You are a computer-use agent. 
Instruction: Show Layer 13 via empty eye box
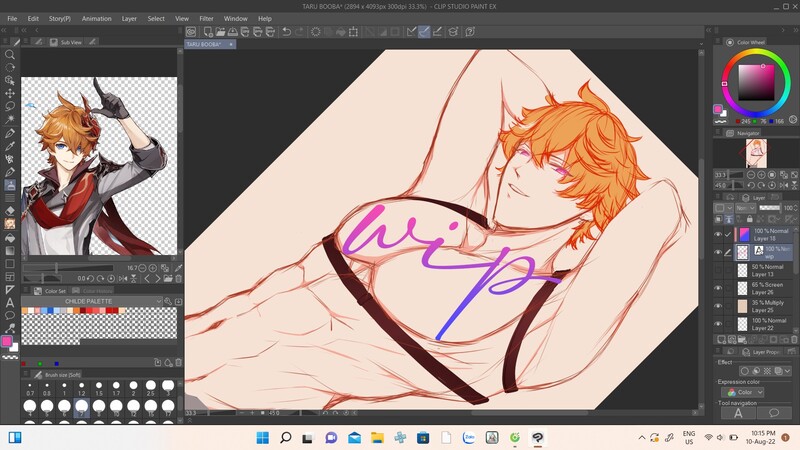(718, 270)
